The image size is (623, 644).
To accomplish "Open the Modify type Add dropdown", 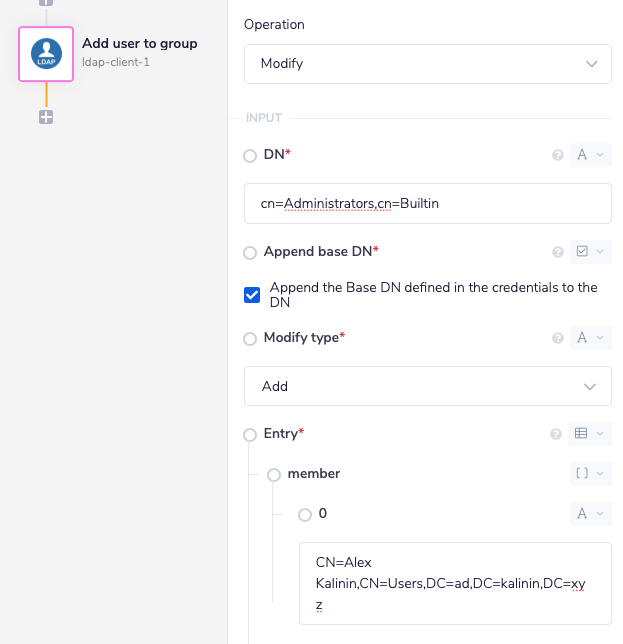I will coord(428,386).
